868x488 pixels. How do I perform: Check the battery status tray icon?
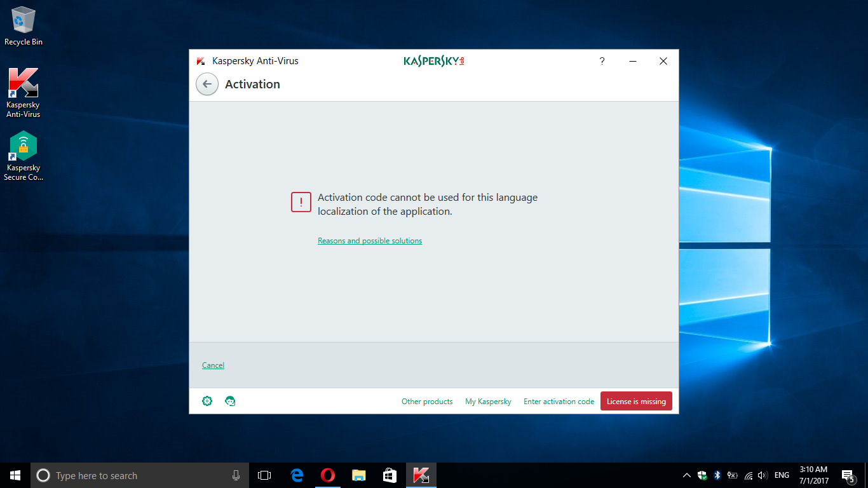pos(733,475)
